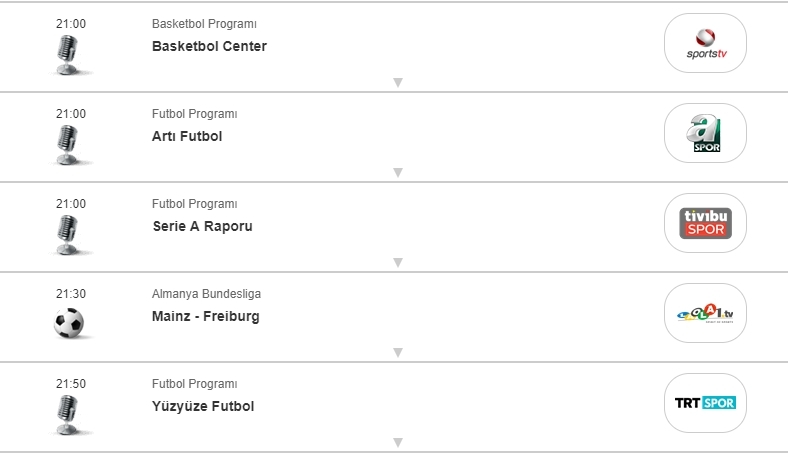The height and width of the screenshot is (453, 788).
Task: Select the Artı Futbol program title
Action: (187, 136)
